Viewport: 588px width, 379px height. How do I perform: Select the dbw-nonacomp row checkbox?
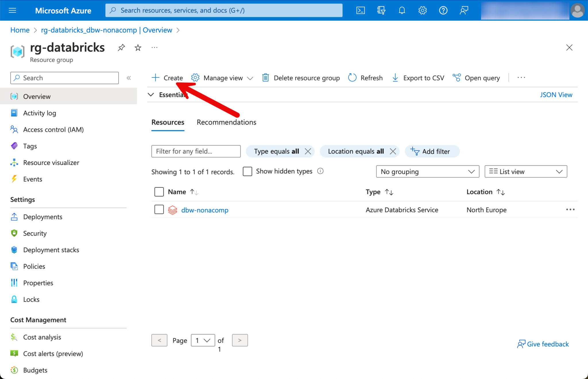tap(159, 209)
